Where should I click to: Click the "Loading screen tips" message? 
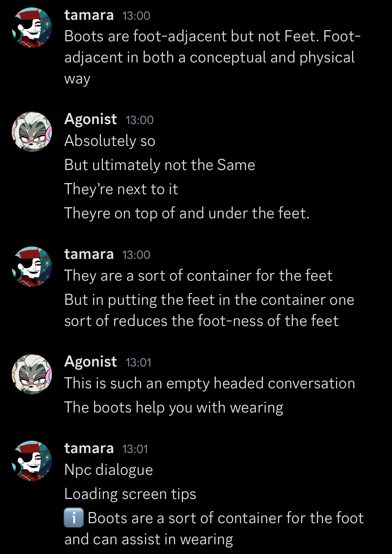130,494
